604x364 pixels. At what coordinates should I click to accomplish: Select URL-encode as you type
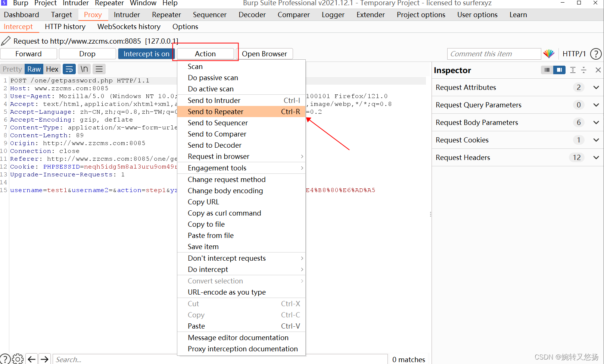click(241, 292)
